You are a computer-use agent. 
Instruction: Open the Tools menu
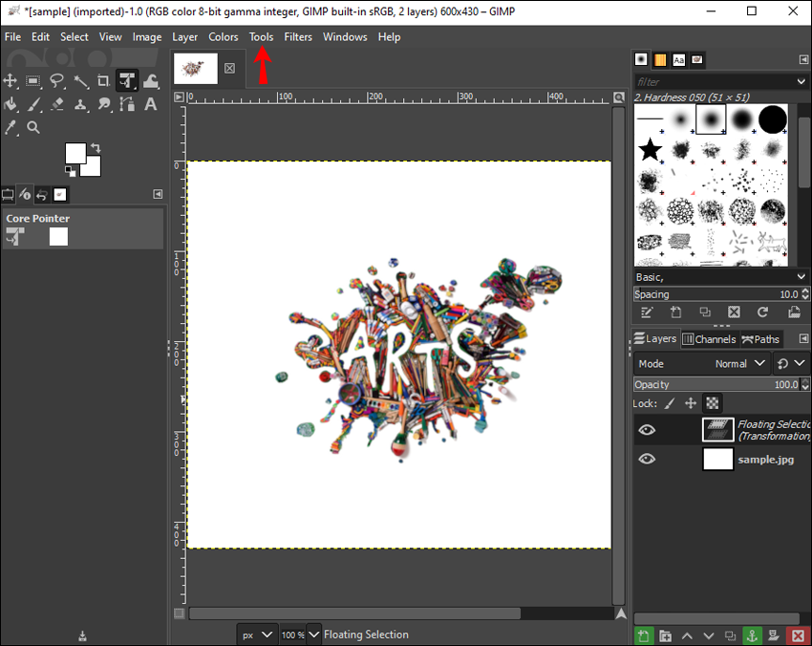coord(261,37)
